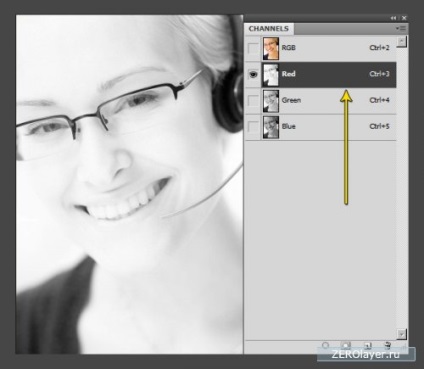
Task: Create new channel icon
Action: click(367, 345)
